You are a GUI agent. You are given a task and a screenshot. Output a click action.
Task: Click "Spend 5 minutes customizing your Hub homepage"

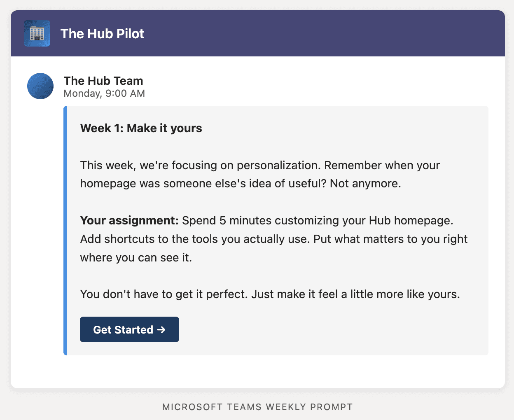pos(317,221)
